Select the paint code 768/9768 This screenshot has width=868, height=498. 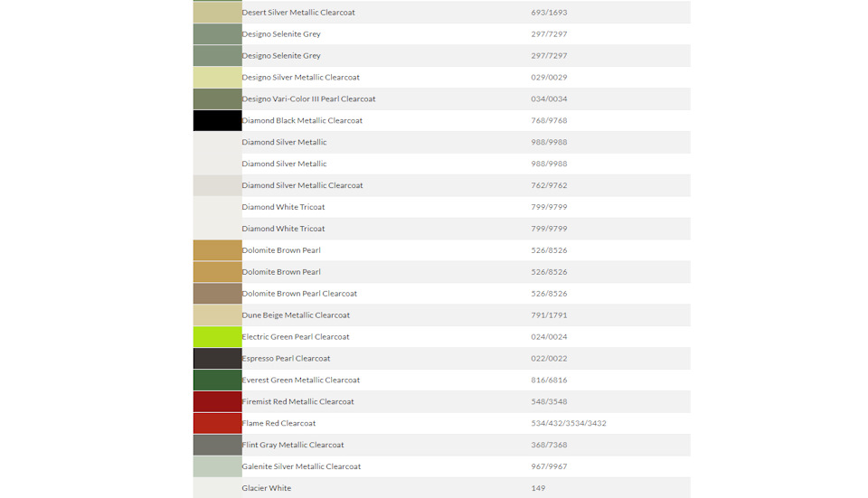pos(549,120)
